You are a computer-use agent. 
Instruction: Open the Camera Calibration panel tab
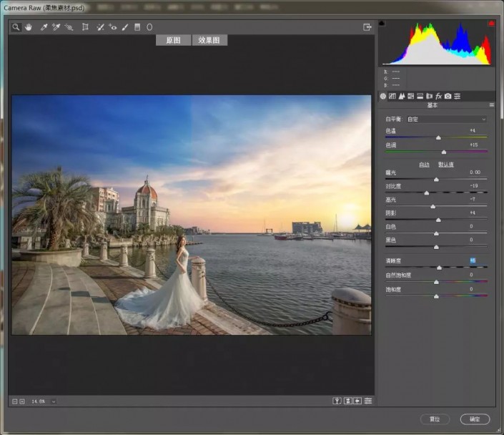pyautogui.click(x=448, y=96)
